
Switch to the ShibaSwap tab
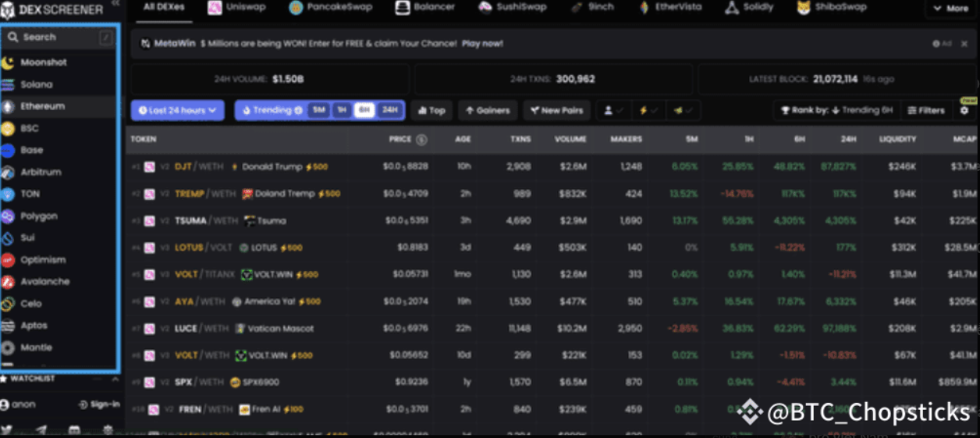(832, 7)
